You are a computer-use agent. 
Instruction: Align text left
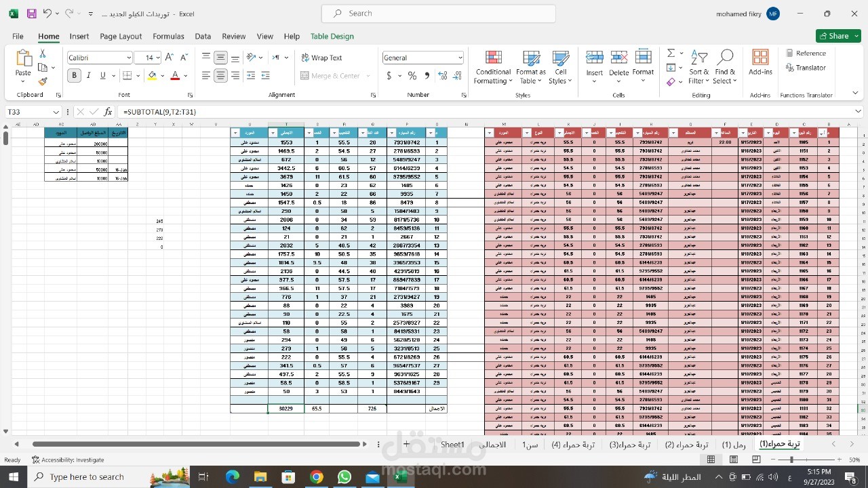(206, 76)
